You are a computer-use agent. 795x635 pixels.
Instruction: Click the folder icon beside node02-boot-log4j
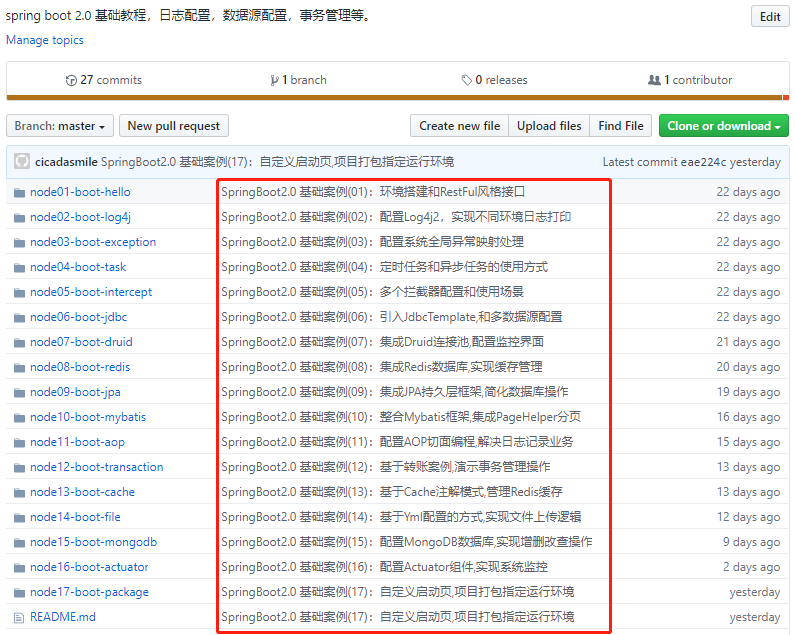pyautogui.click(x=19, y=218)
